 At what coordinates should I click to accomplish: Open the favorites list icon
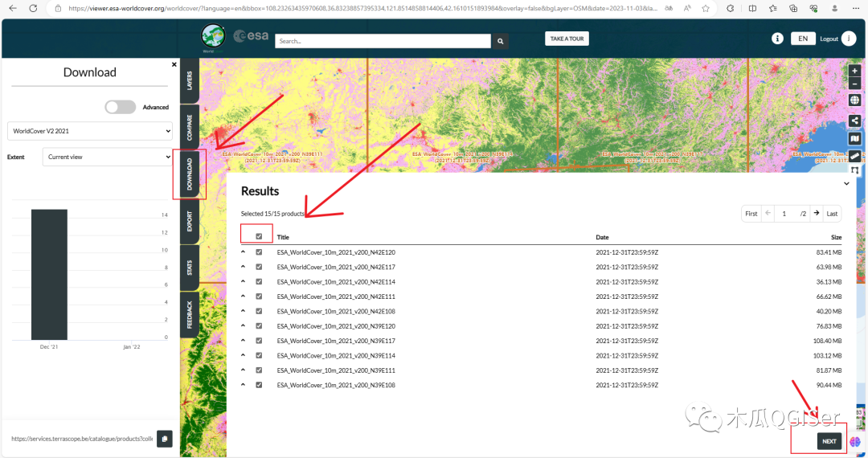[x=773, y=8]
